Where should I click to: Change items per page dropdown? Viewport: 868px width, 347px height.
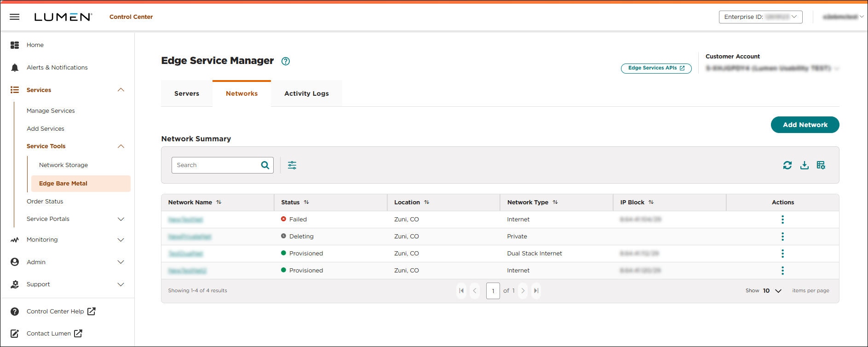(x=772, y=291)
